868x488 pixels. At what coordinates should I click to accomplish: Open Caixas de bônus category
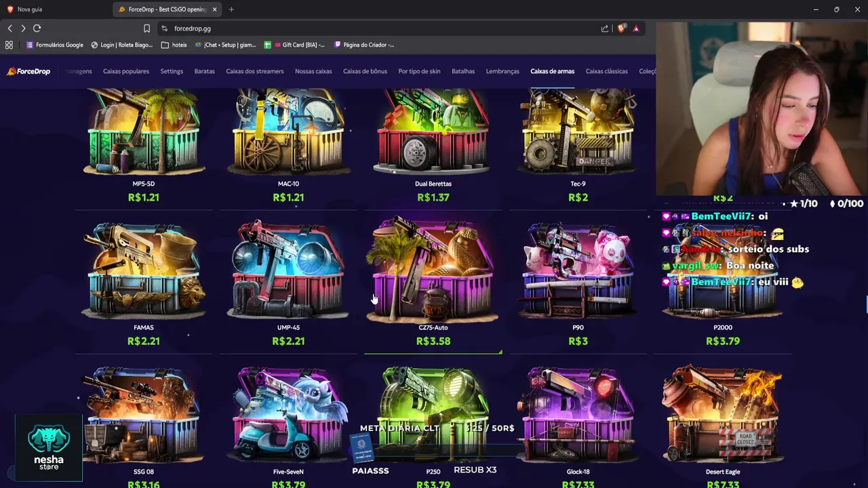point(365,71)
